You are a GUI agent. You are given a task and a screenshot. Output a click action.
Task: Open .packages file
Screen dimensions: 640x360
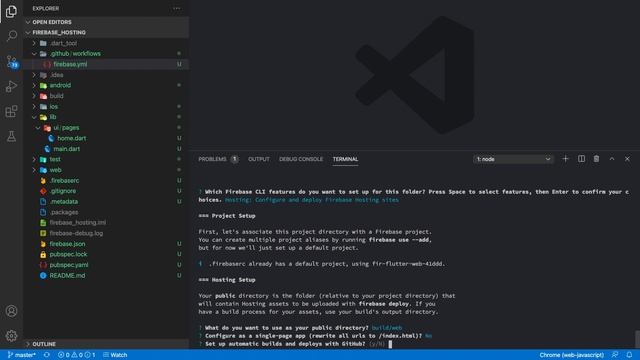click(x=106, y=212)
